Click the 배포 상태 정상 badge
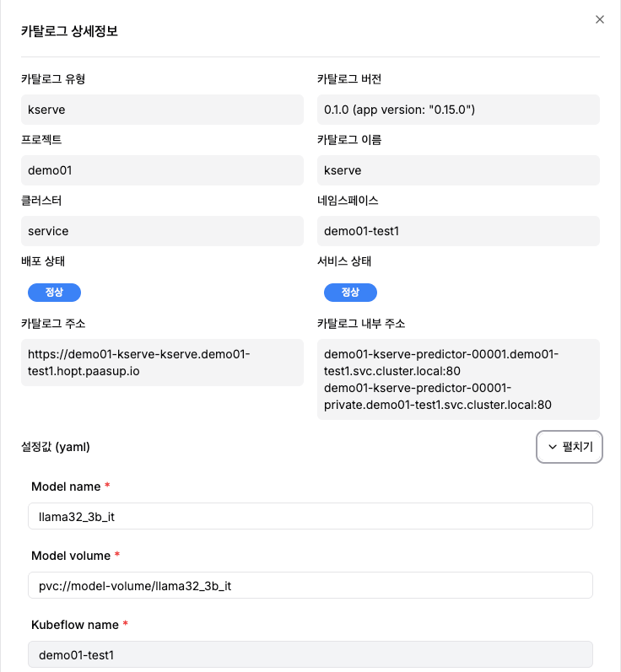621x672 pixels. (x=55, y=293)
